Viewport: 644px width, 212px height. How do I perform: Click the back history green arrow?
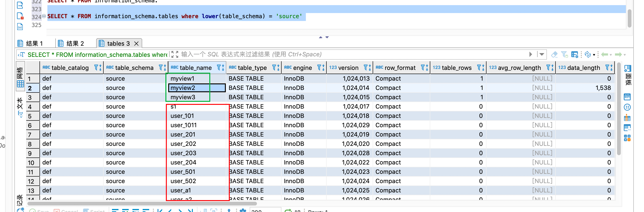(x=605, y=54)
